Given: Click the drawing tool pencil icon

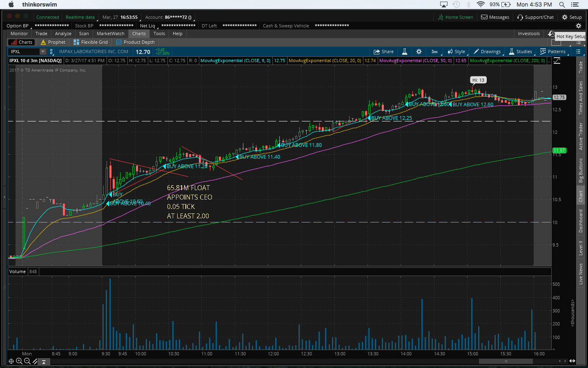Looking at the screenshot, I should point(35,361).
